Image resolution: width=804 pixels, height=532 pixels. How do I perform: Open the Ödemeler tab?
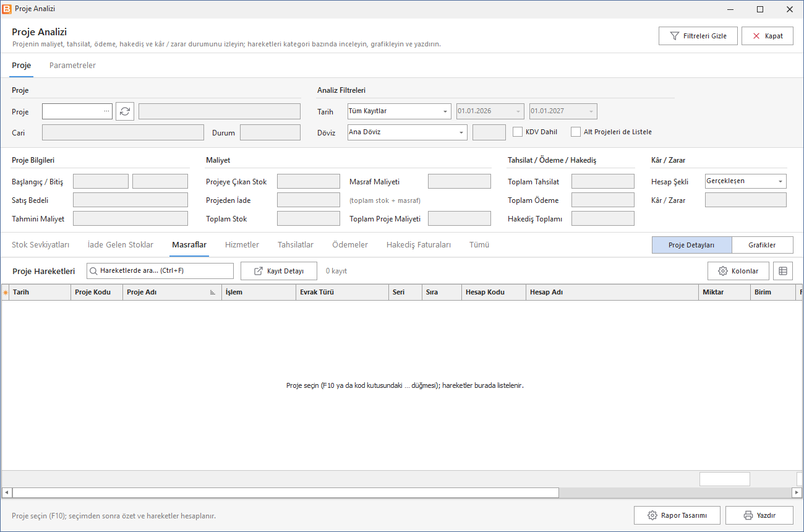click(x=350, y=244)
